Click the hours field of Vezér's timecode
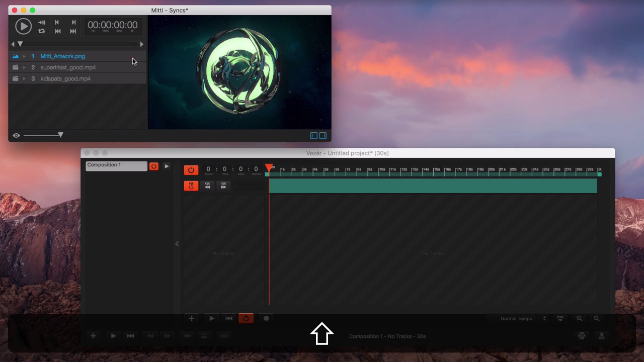The height and width of the screenshot is (362, 644). point(208,169)
